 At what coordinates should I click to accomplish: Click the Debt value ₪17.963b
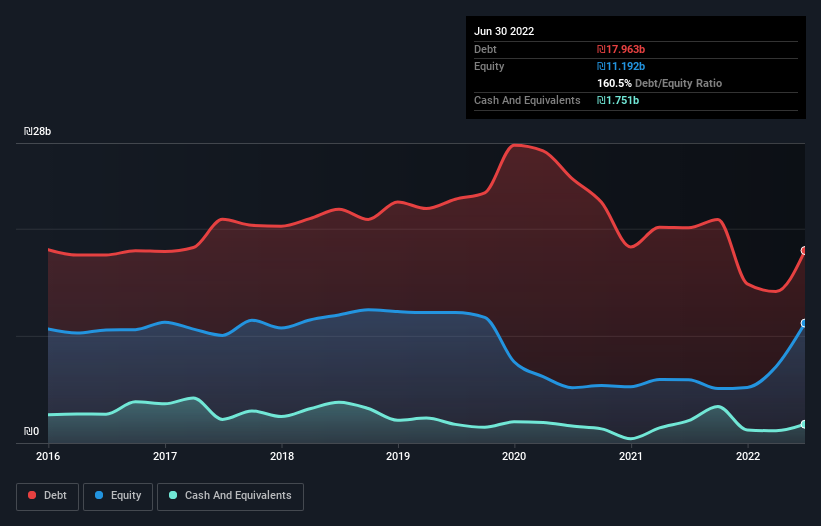[x=621, y=49]
